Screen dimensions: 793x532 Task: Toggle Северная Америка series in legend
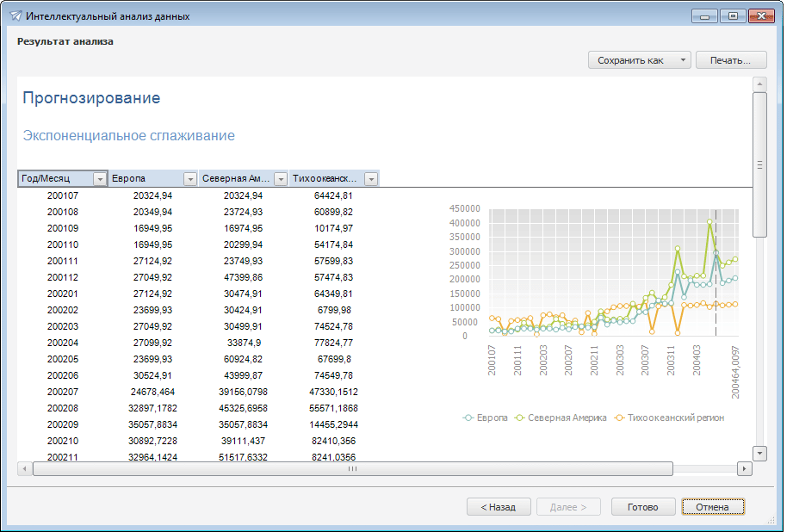click(561, 418)
